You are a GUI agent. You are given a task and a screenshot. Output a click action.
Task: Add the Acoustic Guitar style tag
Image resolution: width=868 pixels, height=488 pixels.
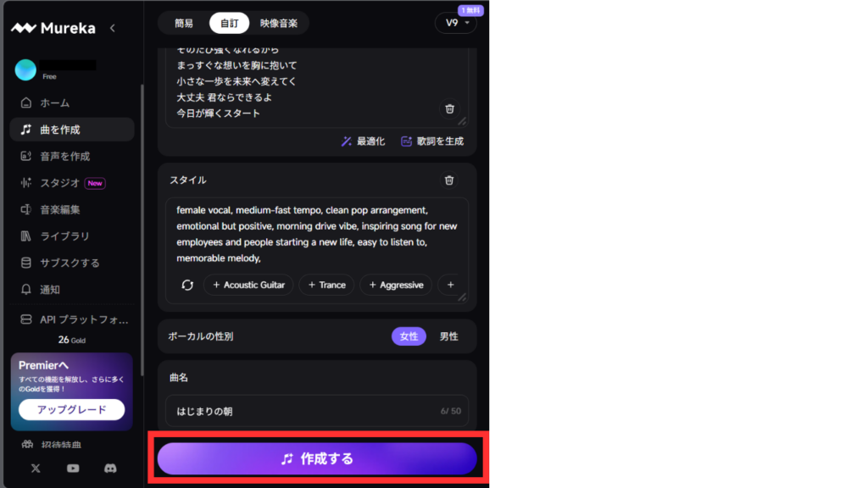(248, 285)
